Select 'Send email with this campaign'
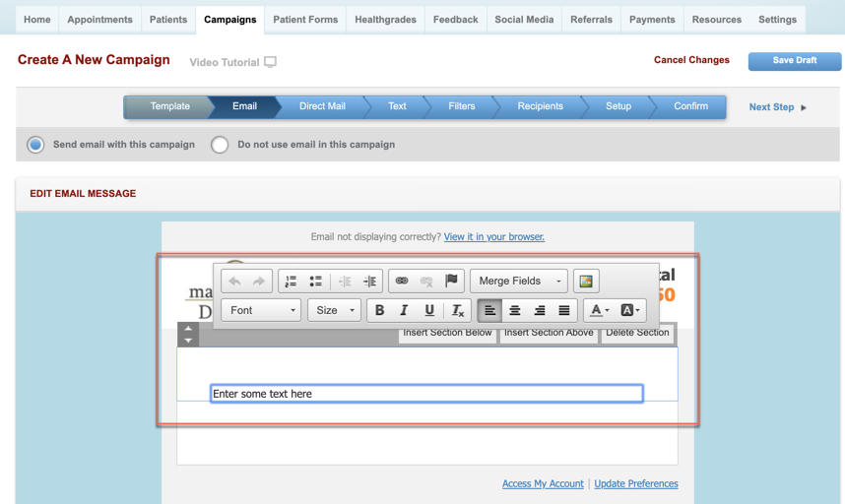The width and height of the screenshot is (845, 504). pos(36,145)
